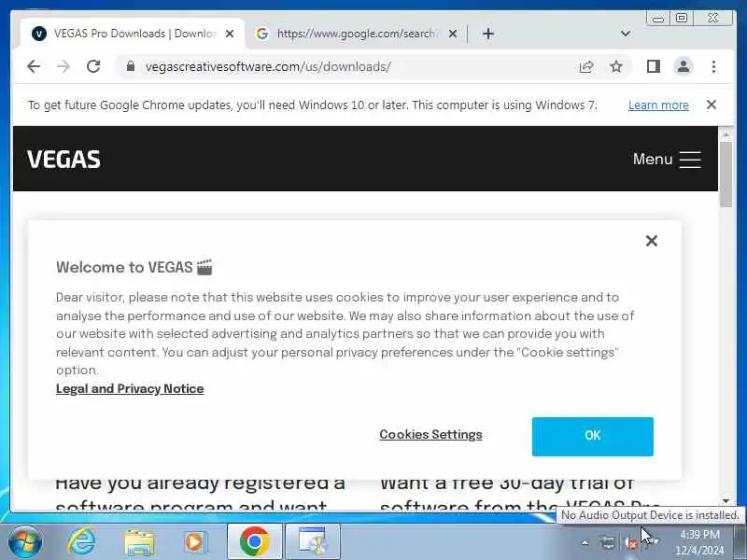Click the volume icon with red X
Viewport: 747px width, 560px height.
(631, 543)
